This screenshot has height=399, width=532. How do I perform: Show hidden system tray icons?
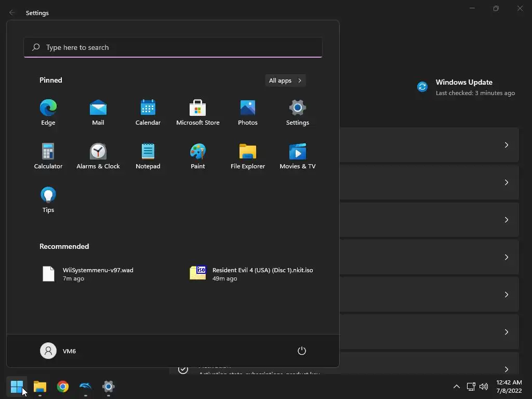[x=457, y=387]
